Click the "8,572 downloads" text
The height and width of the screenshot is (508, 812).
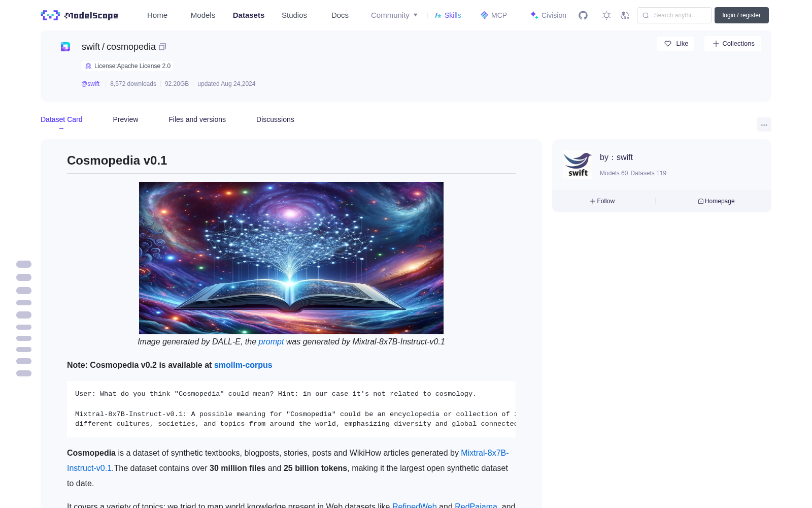click(133, 84)
